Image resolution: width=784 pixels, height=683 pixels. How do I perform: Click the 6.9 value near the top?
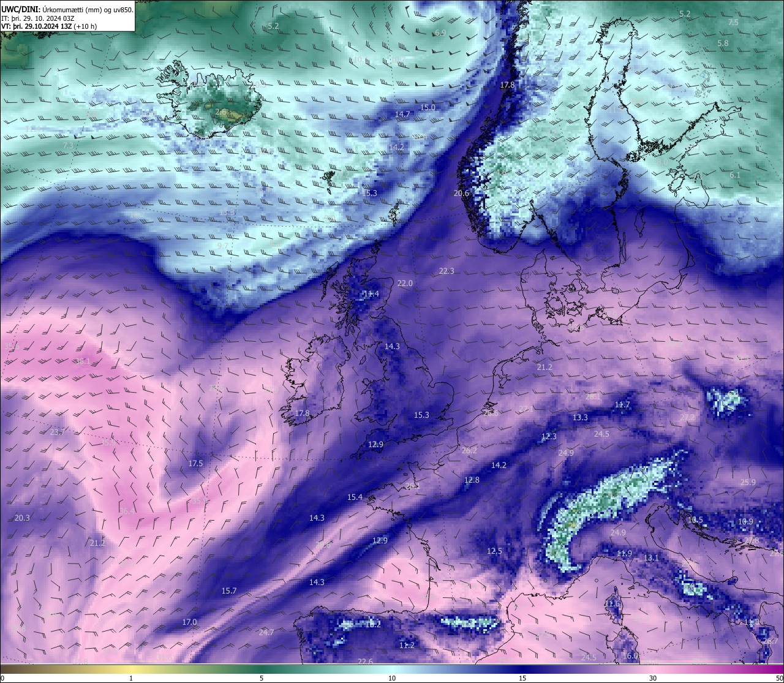pyautogui.click(x=440, y=33)
